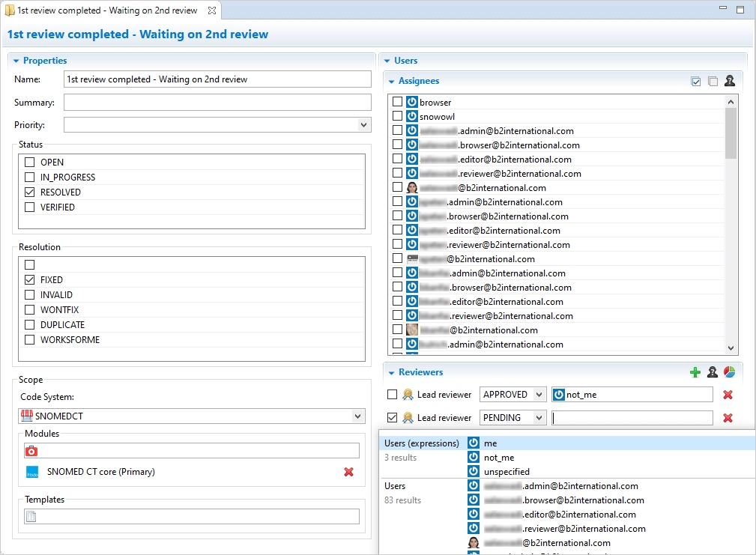Remove the not_me reviewer with red X

pyautogui.click(x=728, y=395)
